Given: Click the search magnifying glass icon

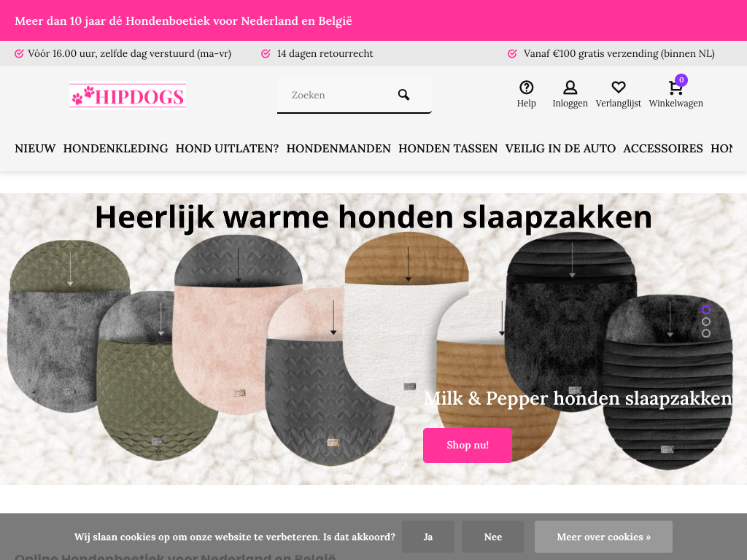Looking at the screenshot, I should (403, 95).
